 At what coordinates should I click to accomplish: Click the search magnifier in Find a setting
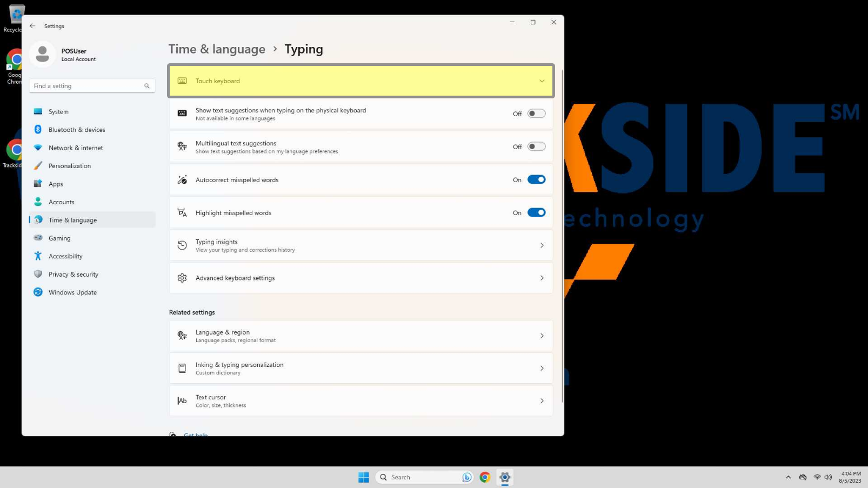tap(146, 86)
